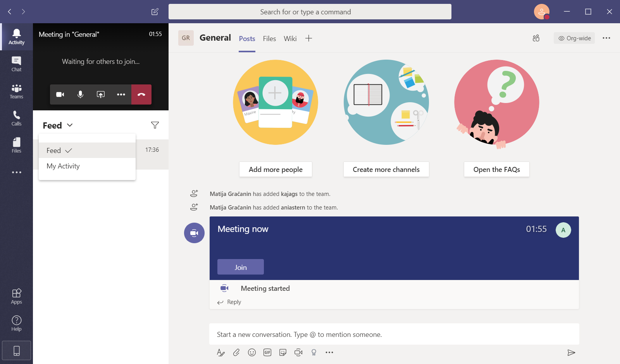Show more apps ellipsis in sidebar
The width and height of the screenshot is (620, 364).
click(x=16, y=172)
